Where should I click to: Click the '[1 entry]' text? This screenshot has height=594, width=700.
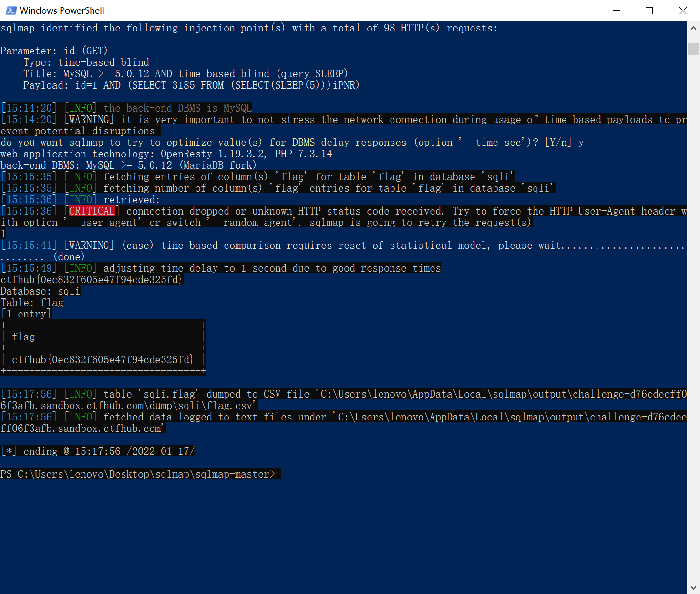[26, 314]
